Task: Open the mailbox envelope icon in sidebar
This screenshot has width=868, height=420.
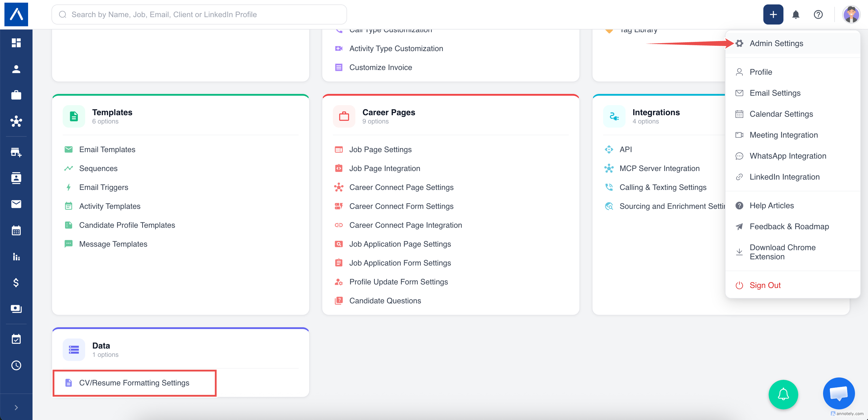Action: [x=16, y=204]
